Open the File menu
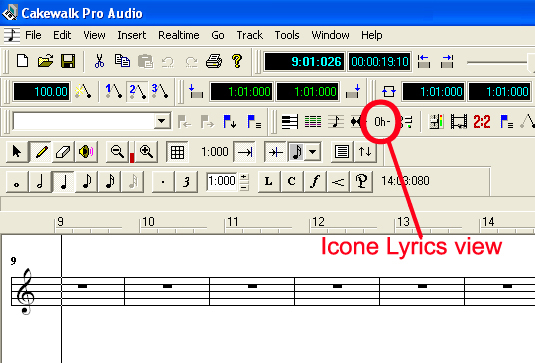 pos(33,35)
